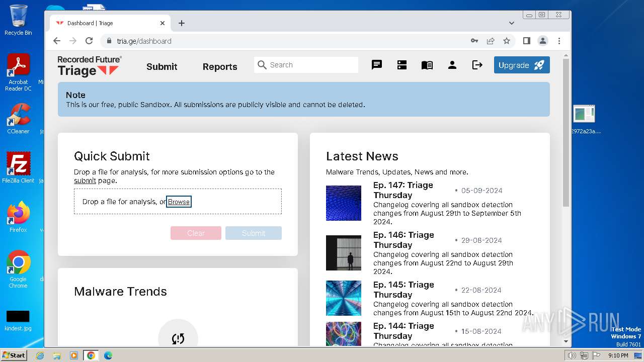Click the logout icon in Triage header
Image resolution: width=644 pixels, height=362 pixels.
tap(477, 65)
